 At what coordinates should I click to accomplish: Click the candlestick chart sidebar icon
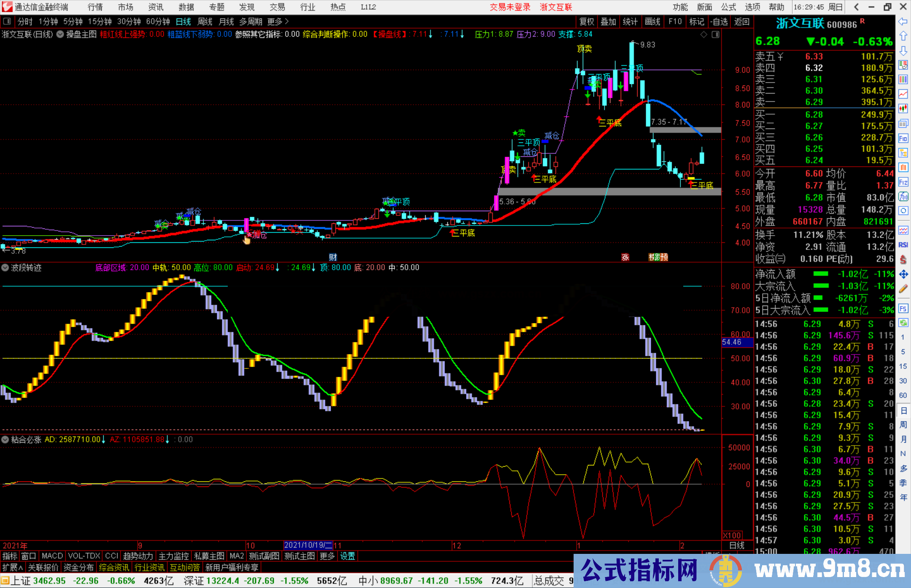point(903,109)
